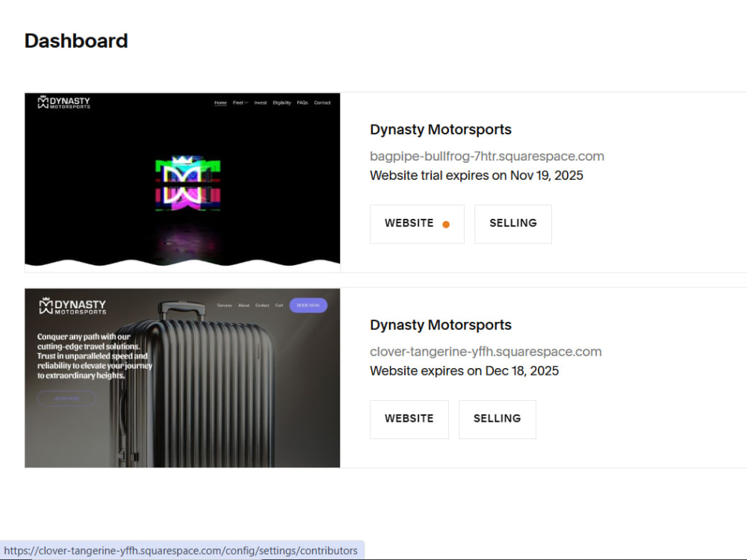Screen dimensions: 747x560
Task: Click the suitcase site thumbnail
Action: [x=182, y=378]
